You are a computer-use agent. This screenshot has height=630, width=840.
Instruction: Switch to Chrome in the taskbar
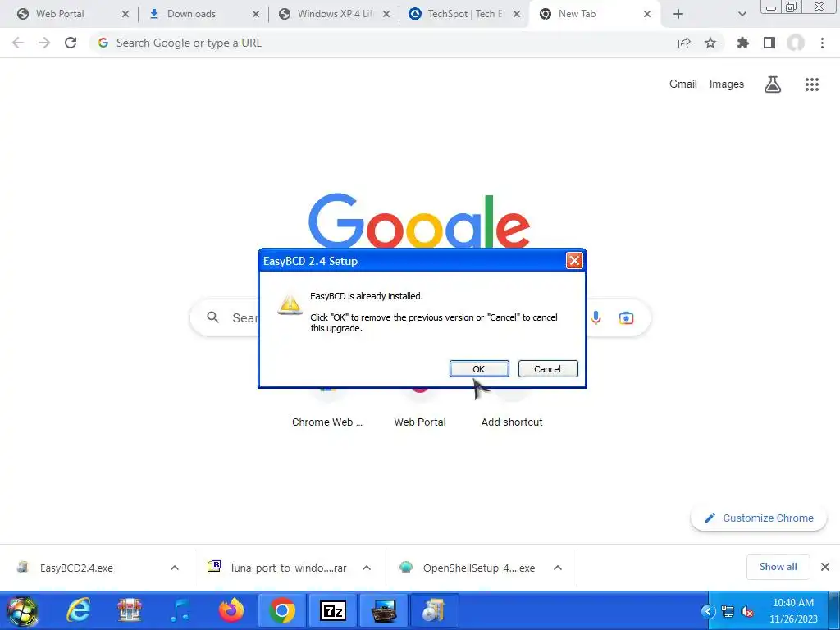click(282, 610)
